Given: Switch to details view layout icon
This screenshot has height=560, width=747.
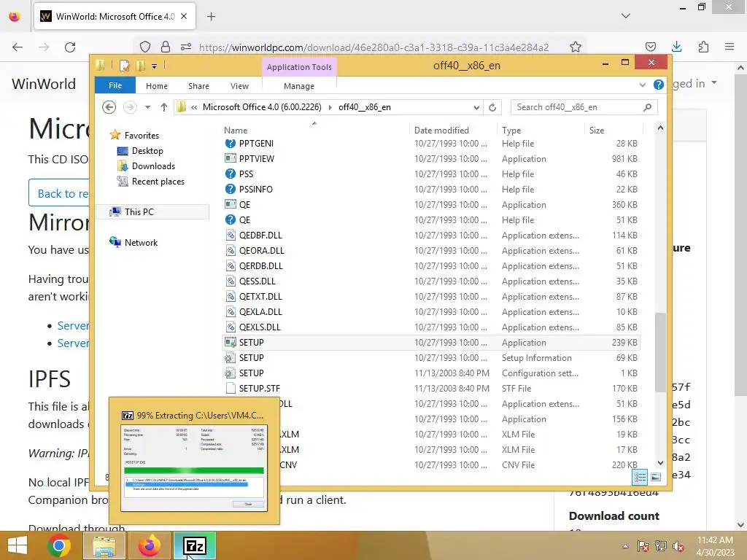Looking at the screenshot, I should point(640,477).
